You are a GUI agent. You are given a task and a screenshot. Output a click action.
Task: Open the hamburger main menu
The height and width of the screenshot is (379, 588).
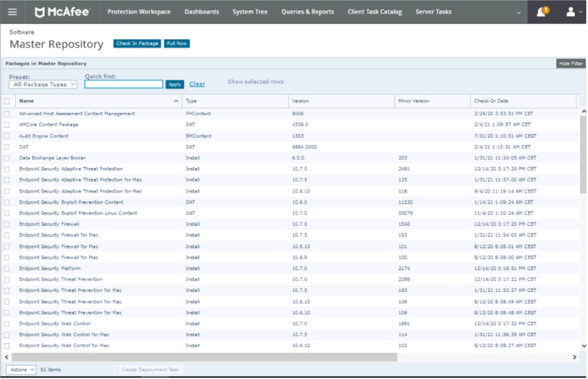tap(12, 12)
